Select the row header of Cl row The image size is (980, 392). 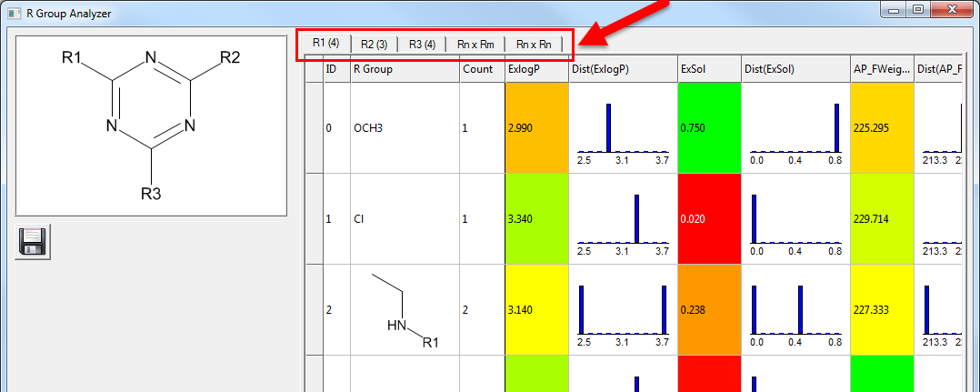[x=315, y=219]
